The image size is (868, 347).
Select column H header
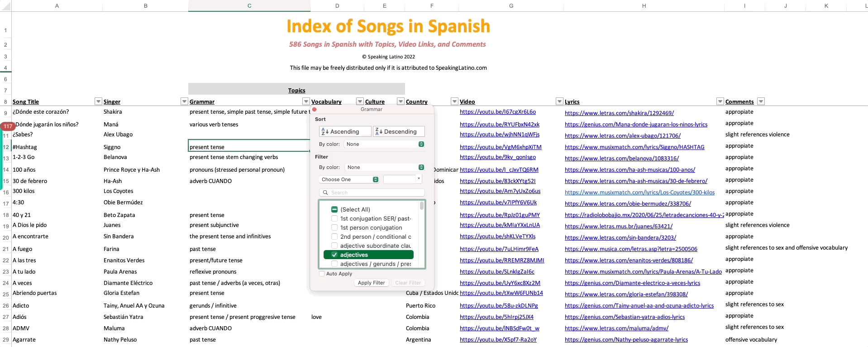[x=644, y=5]
